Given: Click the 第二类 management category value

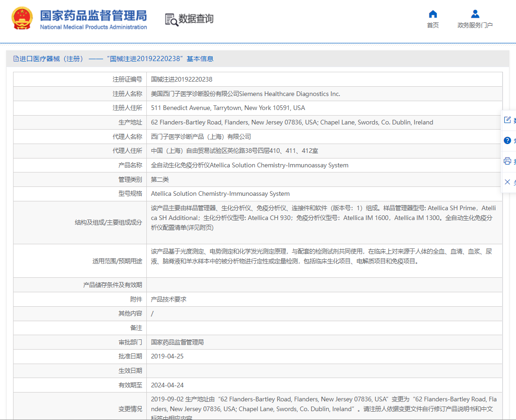Looking at the screenshot, I should [159, 179].
